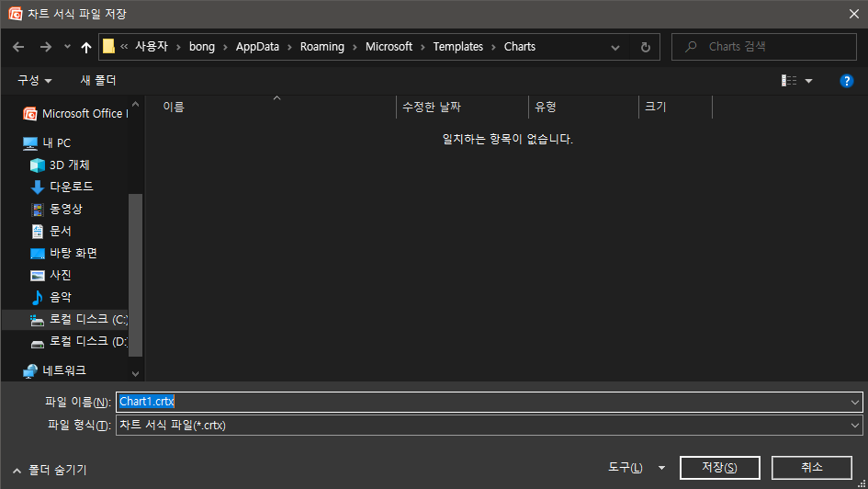Close the 차트 서식 파일 저장 dialog

coord(853,14)
